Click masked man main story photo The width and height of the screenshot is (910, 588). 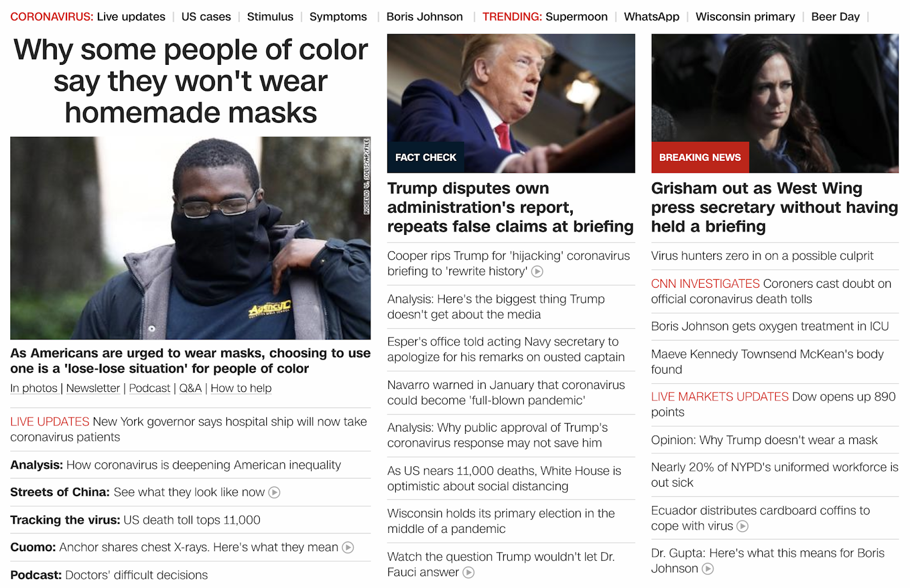tap(191, 238)
